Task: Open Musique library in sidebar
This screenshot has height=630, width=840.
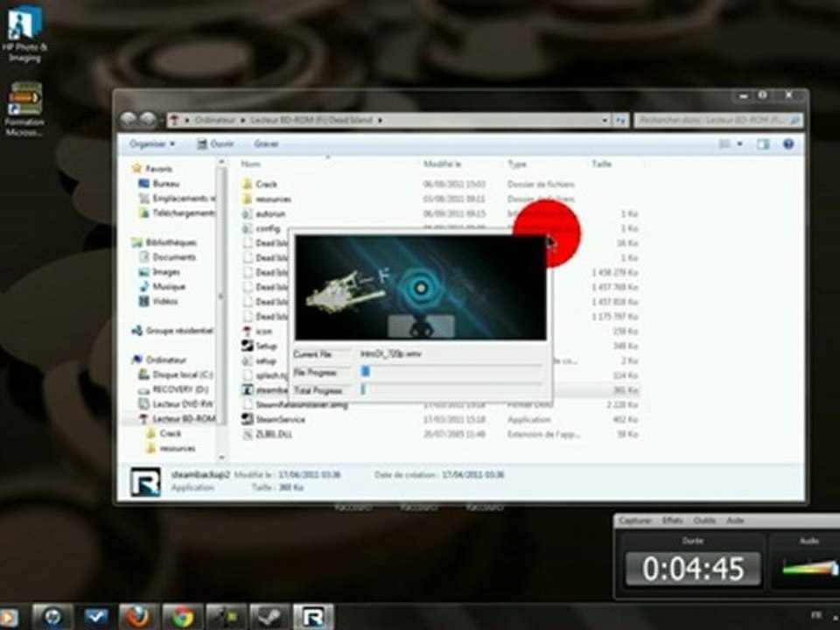Action: (163, 287)
